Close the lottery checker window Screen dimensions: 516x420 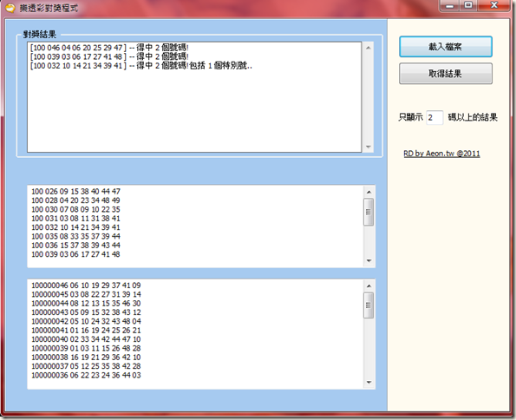pos(493,5)
